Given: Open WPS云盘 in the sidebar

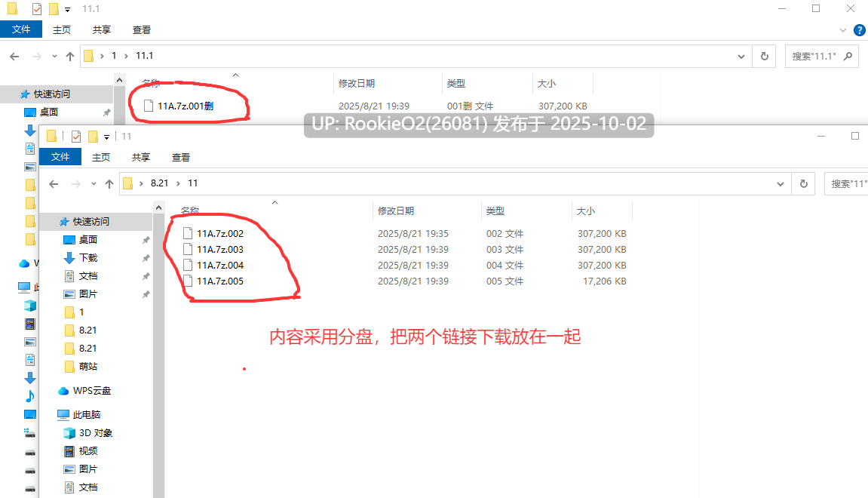Looking at the screenshot, I should (x=91, y=391).
